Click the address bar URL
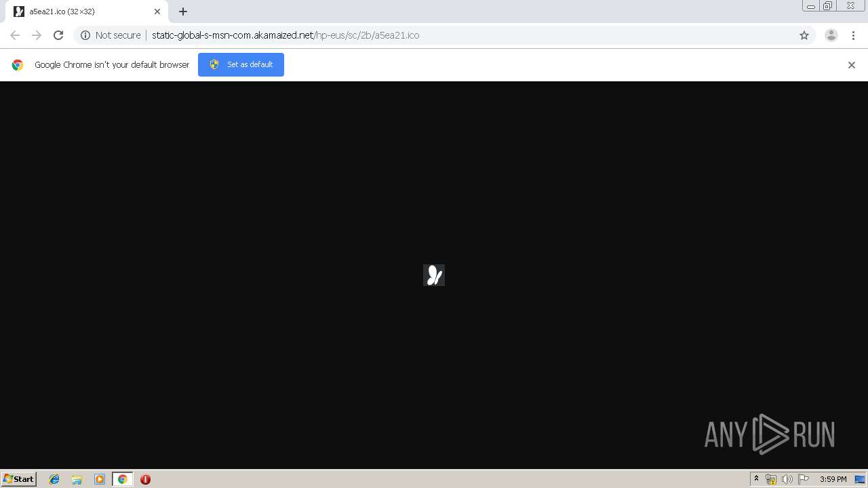 point(285,35)
